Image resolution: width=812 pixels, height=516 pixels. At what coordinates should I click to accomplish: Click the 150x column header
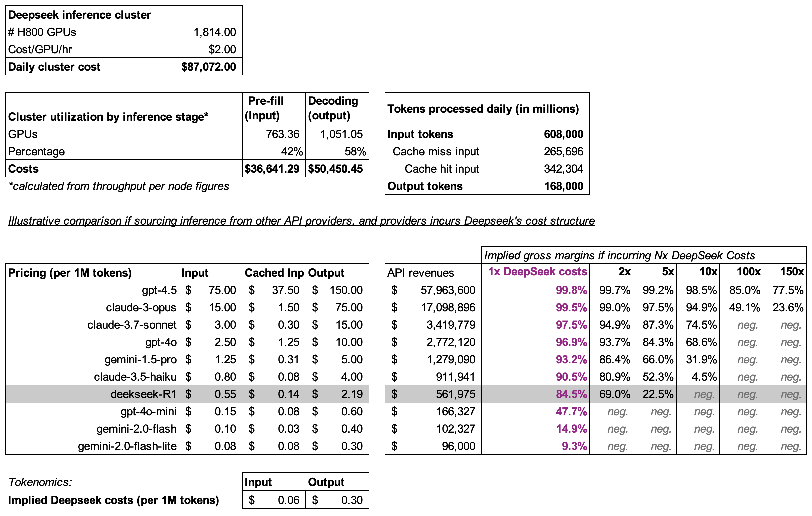coord(791,271)
